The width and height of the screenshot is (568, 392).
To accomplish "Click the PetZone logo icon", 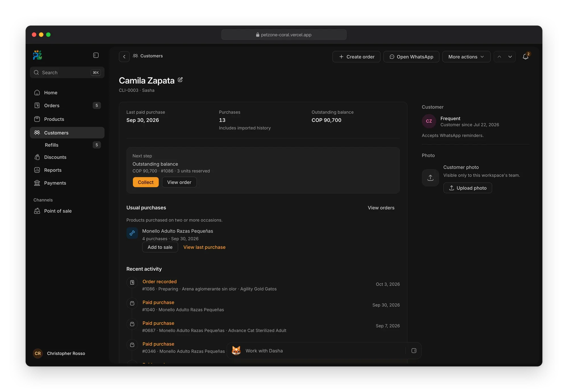I will coord(37,55).
